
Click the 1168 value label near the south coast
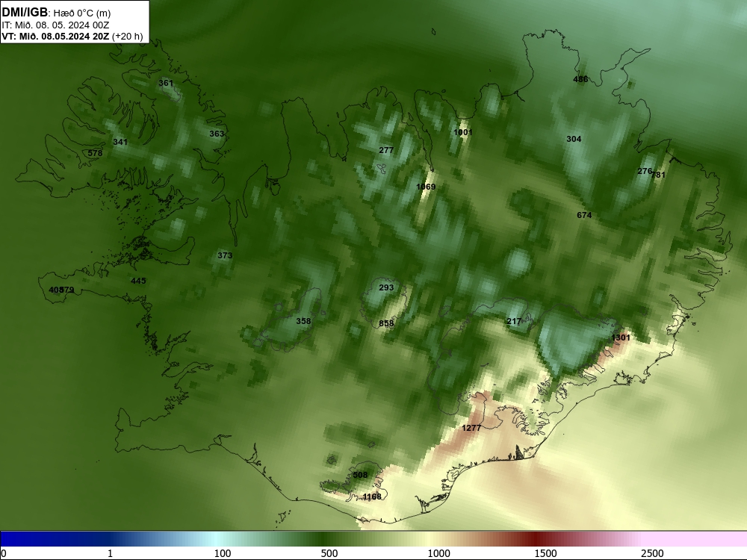pos(372,497)
